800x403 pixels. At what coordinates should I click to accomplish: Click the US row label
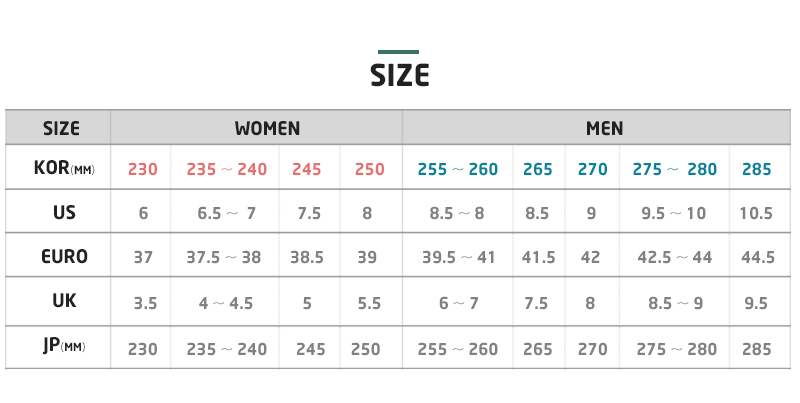tap(64, 212)
